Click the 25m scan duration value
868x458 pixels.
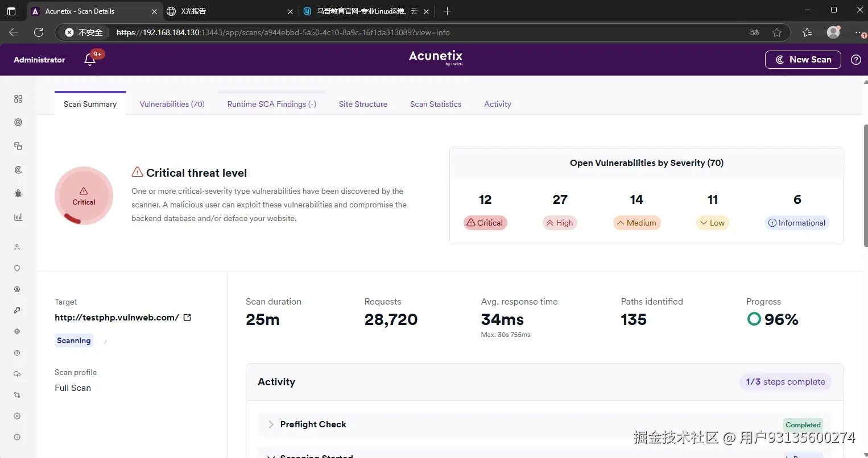point(263,320)
